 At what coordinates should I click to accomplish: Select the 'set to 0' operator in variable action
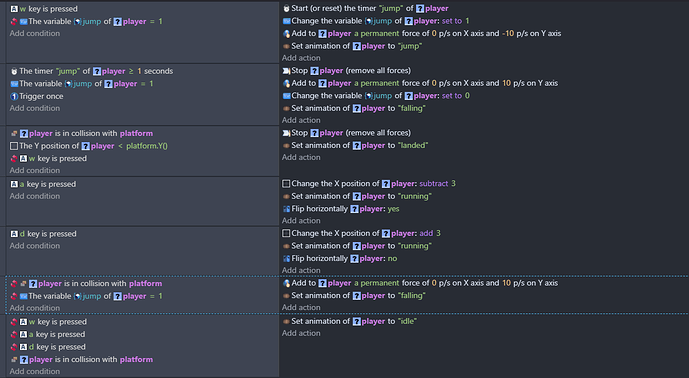point(456,95)
